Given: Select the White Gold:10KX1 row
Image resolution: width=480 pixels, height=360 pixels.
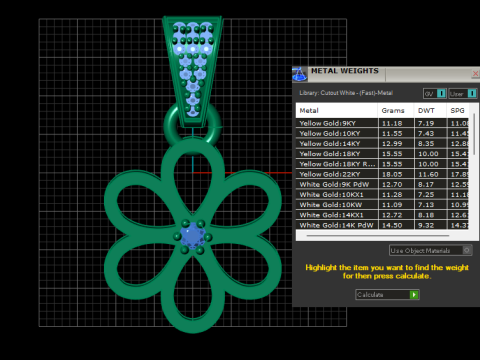Looking at the screenshot, I should [x=382, y=195].
